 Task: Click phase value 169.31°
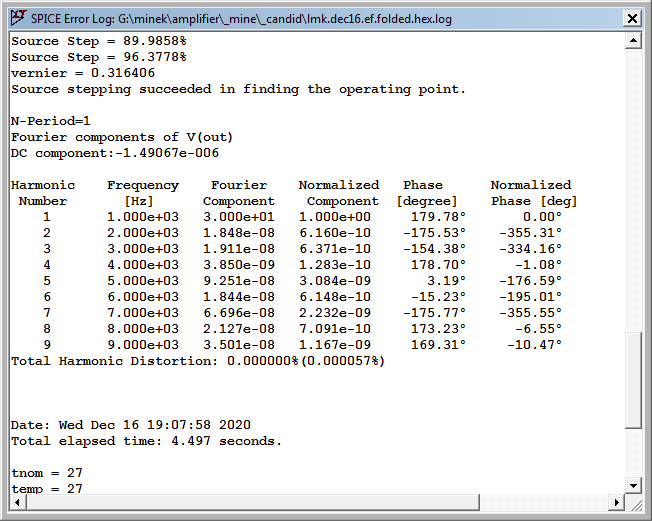point(438,345)
